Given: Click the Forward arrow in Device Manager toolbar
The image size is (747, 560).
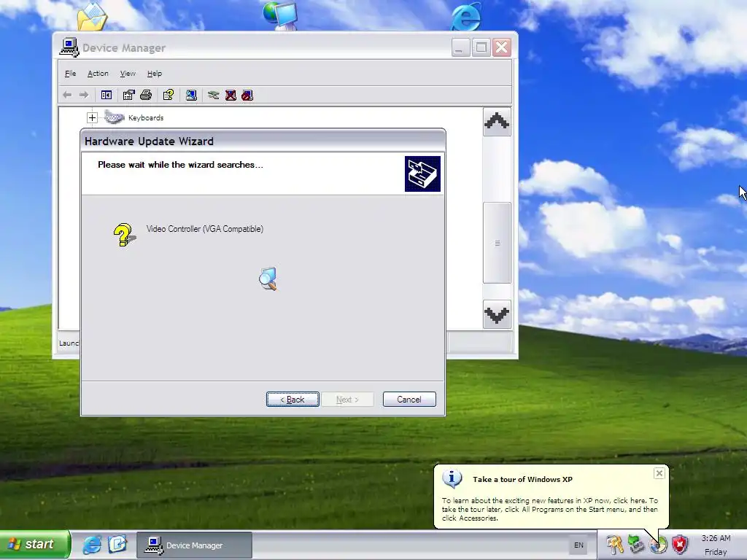Looking at the screenshot, I should pyautogui.click(x=84, y=96).
